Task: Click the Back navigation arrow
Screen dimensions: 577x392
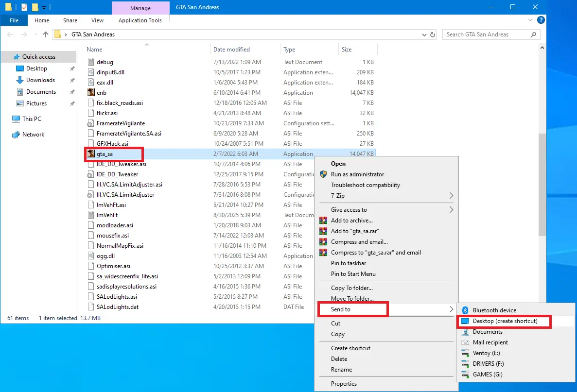Action: click(x=10, y=34)
